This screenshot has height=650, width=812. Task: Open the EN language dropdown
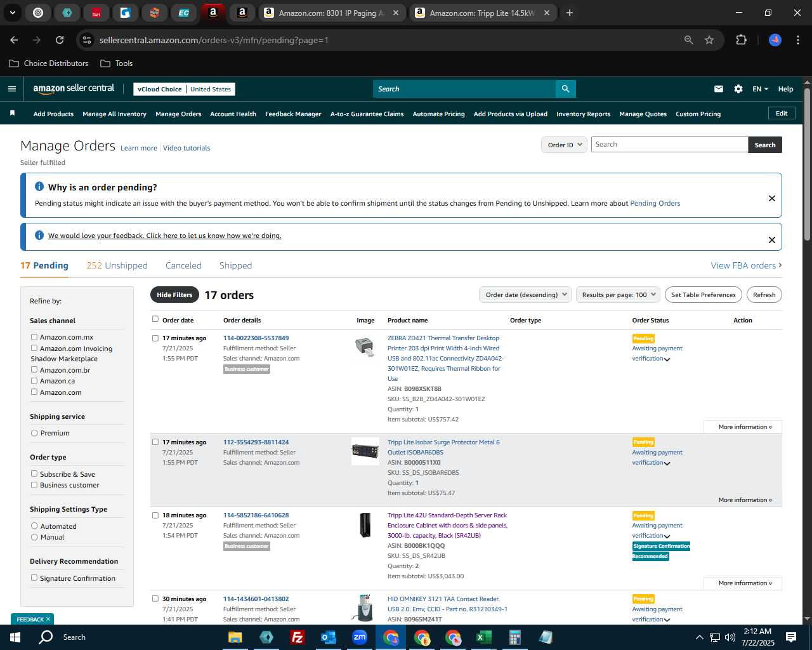[x=760, y=89]
